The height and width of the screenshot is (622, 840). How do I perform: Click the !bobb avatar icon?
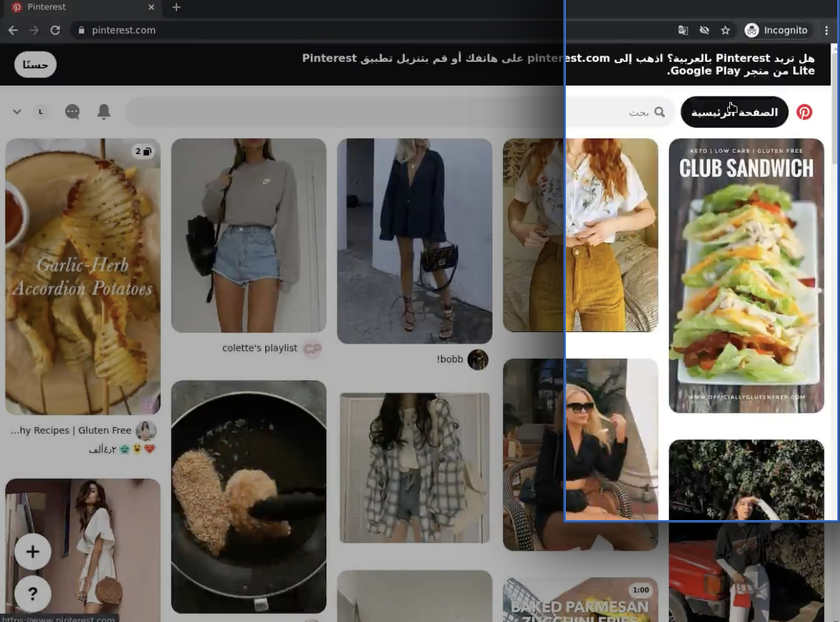(x=478, y=359)
